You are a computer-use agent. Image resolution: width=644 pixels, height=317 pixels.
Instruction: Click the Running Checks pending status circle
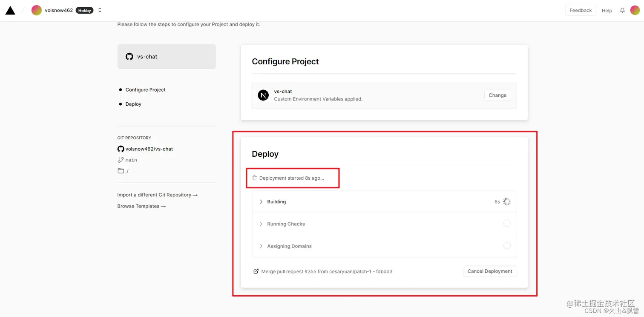coord(507,223)
